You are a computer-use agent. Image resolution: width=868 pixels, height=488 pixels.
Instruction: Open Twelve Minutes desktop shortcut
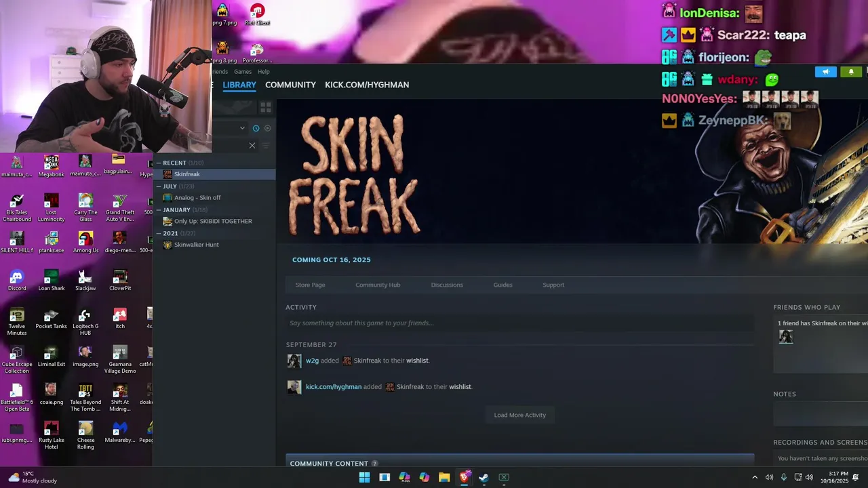(17, 322)
